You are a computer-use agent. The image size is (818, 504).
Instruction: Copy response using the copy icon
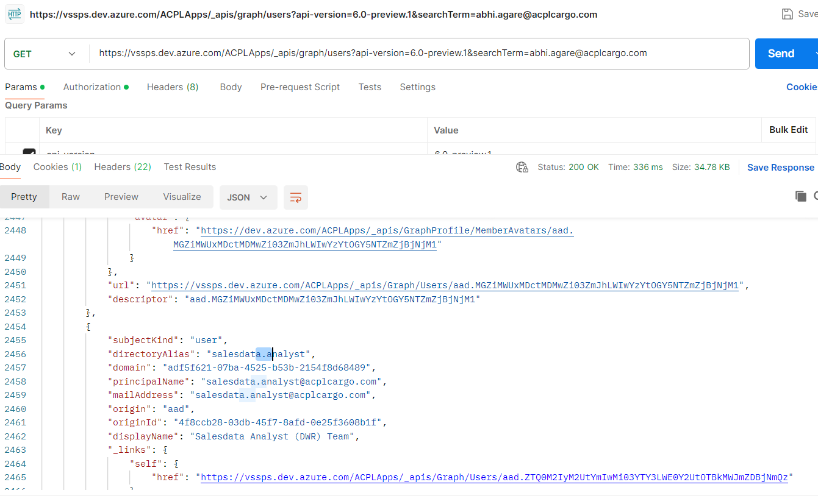point(800,196)
